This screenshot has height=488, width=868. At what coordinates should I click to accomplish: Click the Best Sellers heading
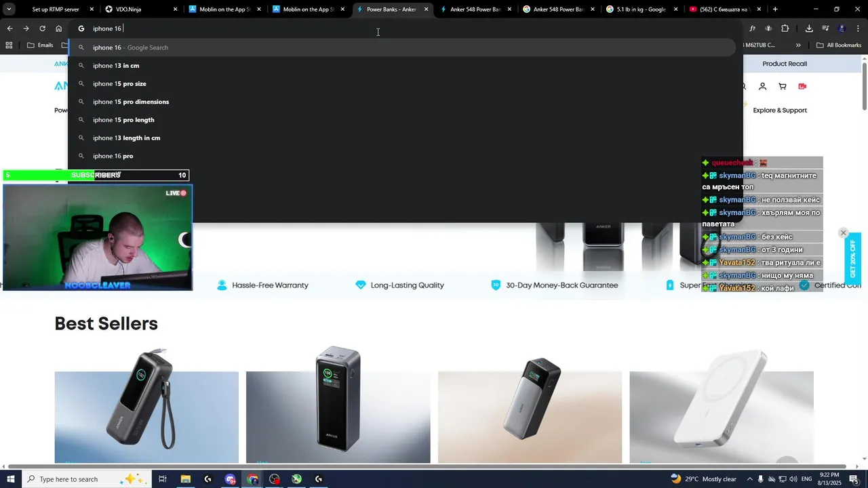pos(106,324)
